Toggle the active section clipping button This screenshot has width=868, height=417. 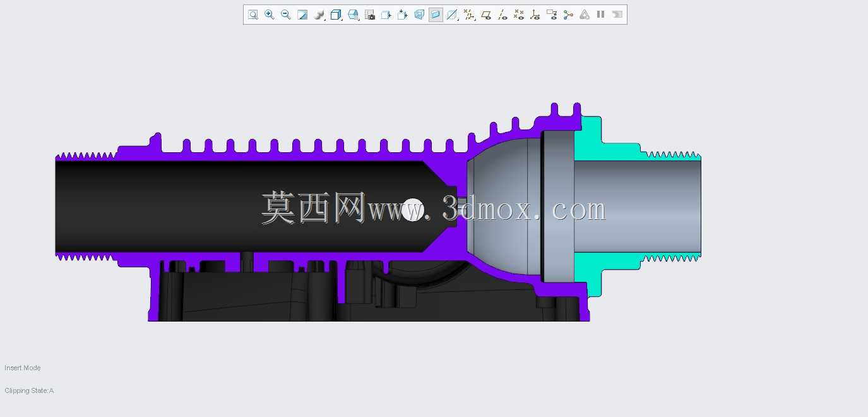[x=436, y=15]
